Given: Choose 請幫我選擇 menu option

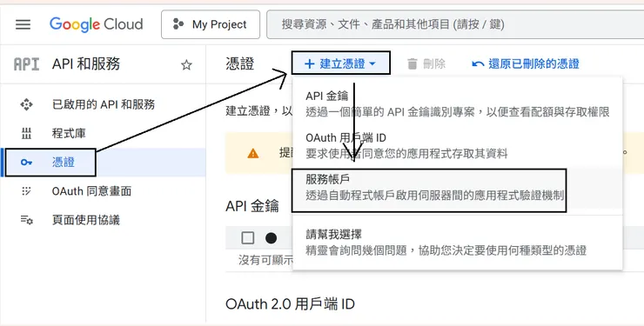Looking at the screenshot, I should click(457, 243).
